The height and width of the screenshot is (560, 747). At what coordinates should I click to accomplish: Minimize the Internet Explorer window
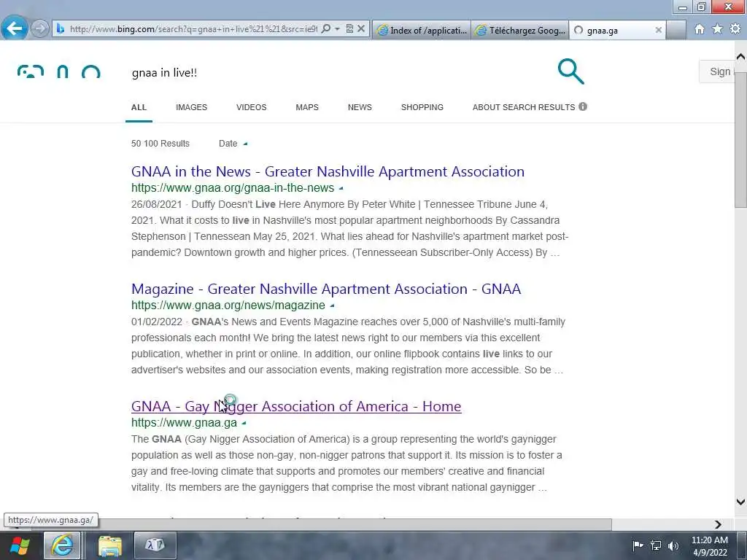click(x=682, y=7)
